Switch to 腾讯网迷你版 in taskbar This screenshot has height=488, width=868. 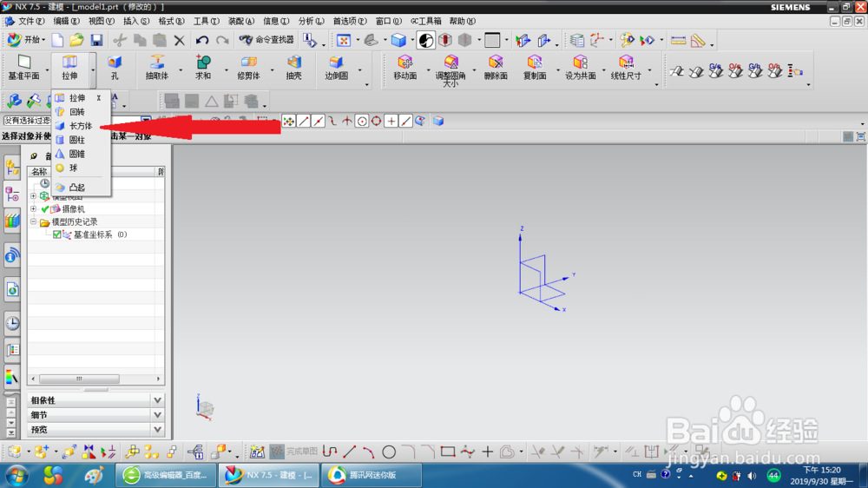point(371,475)
